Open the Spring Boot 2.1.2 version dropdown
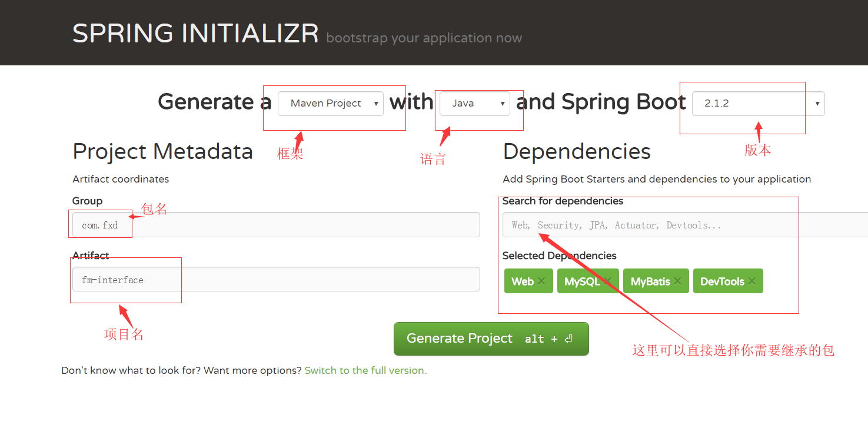The image size is (868, 441). point(759,104)
